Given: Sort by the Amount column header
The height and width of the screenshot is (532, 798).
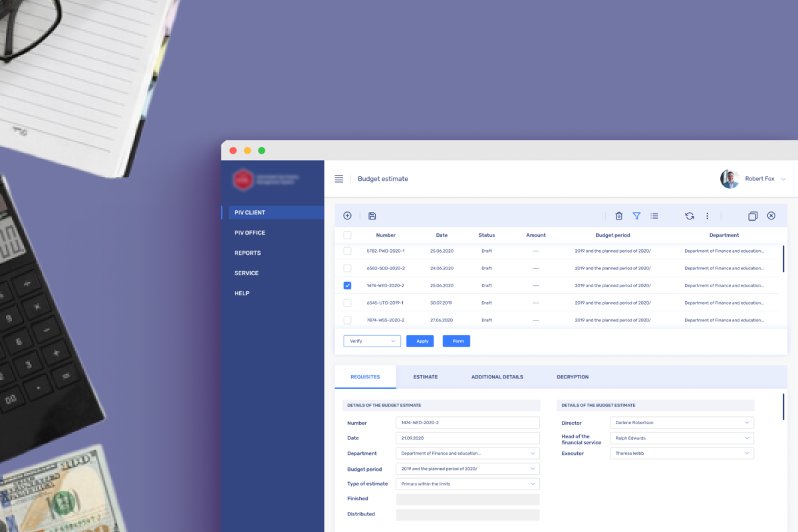Looking at the screenshot, I should click(536, 235).
